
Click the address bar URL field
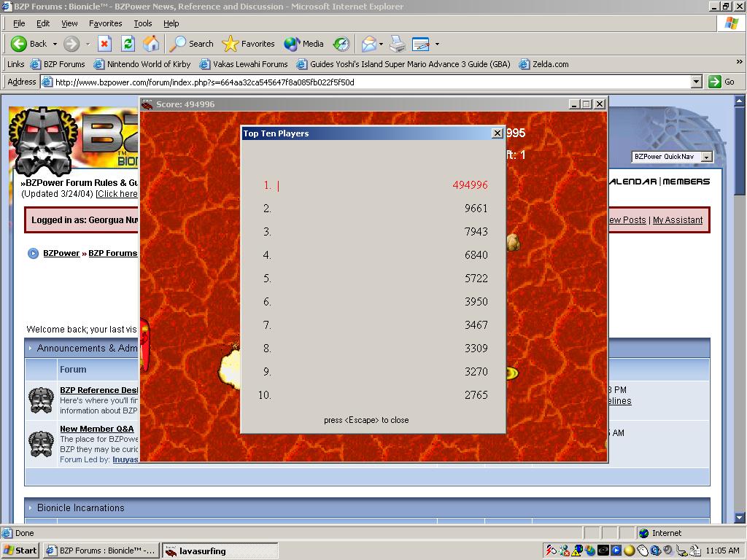tap(365, 82)
